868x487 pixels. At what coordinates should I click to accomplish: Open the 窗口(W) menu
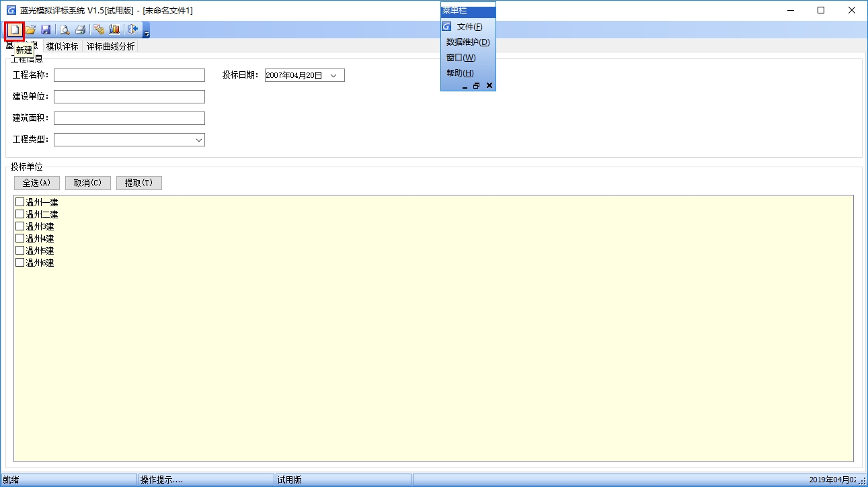(x=461, y=58)
